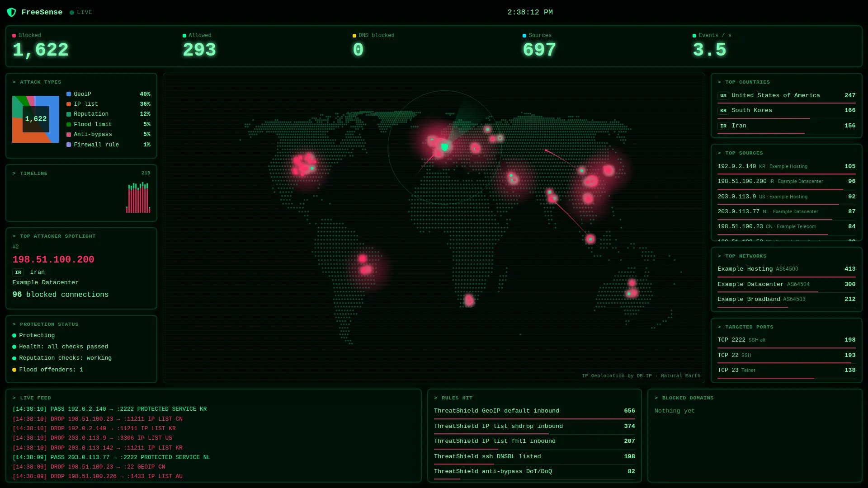Click the IP Geolocation by DB-IP attribution
Image resolution: width=868 pixels, height=488 pixels.
tap(641, 376)
